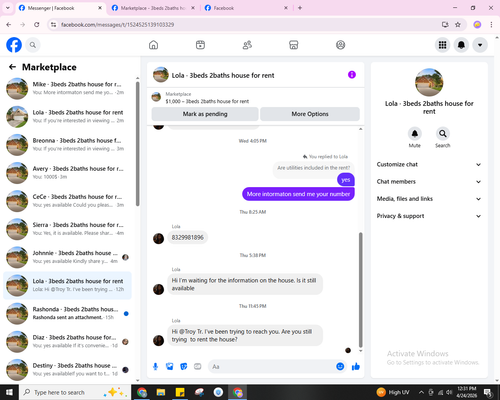Viewport: 500px width, 400px height.
Task: Open the Facebook search magnifier
Action: (33, 45)
